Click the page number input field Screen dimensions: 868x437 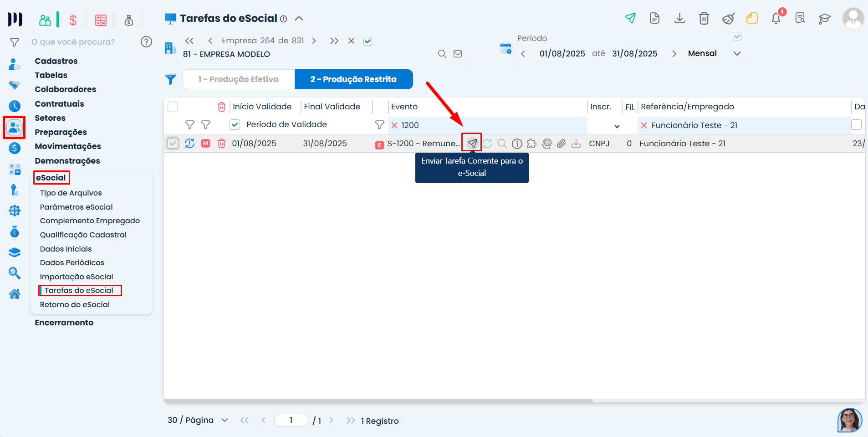291,420
